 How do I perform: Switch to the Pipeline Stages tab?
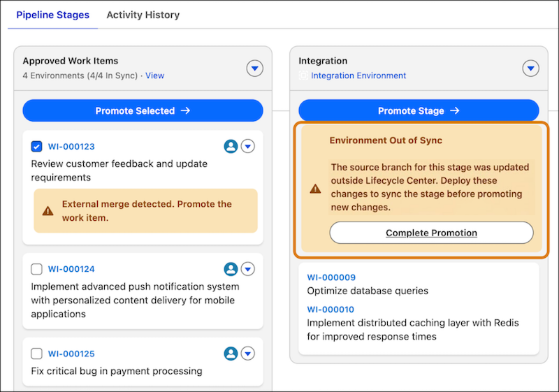(x=53, y=15)
